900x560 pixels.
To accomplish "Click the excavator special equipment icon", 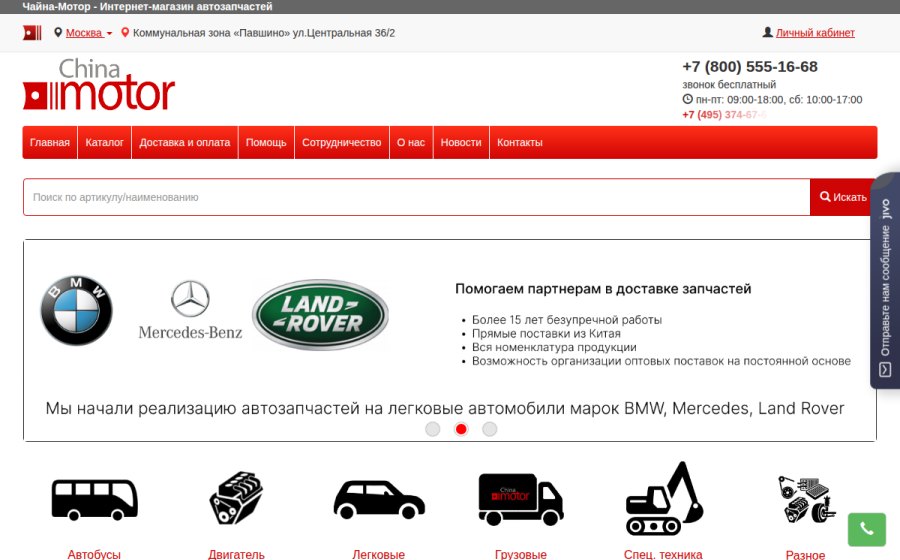I will coord(664,498).
